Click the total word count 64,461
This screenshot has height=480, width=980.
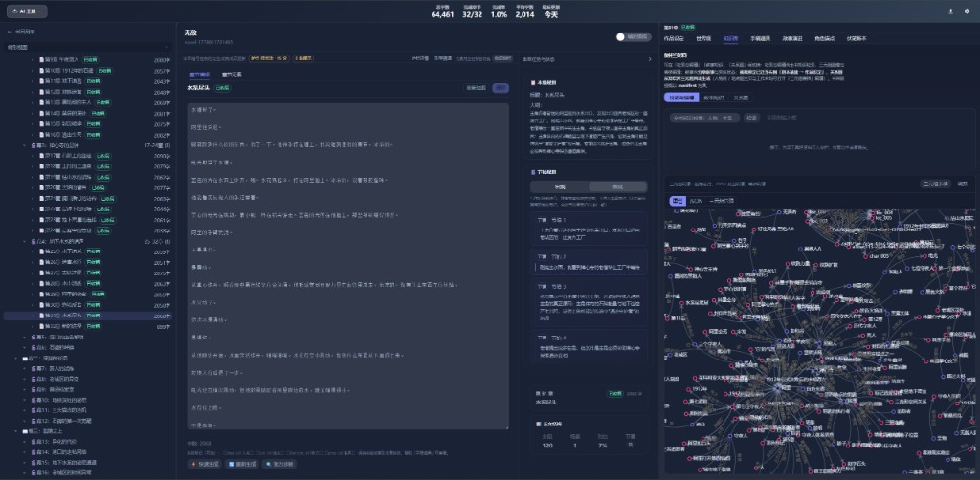click(x=442, y=15)
